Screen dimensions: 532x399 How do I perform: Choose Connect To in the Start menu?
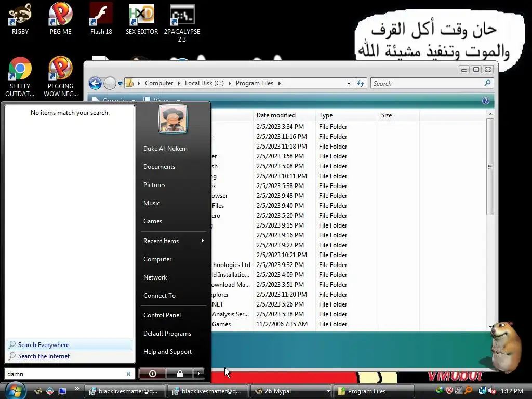coord(159,296)
